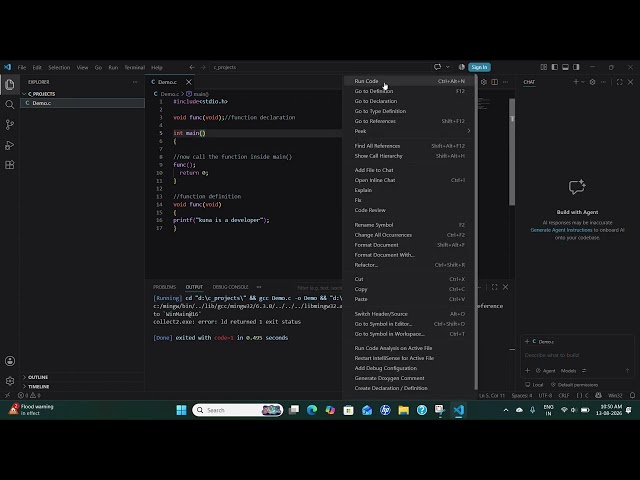Viewport: 640px width, 480px height.
Task: Choose Format Document in context menu
Action: 409,245
